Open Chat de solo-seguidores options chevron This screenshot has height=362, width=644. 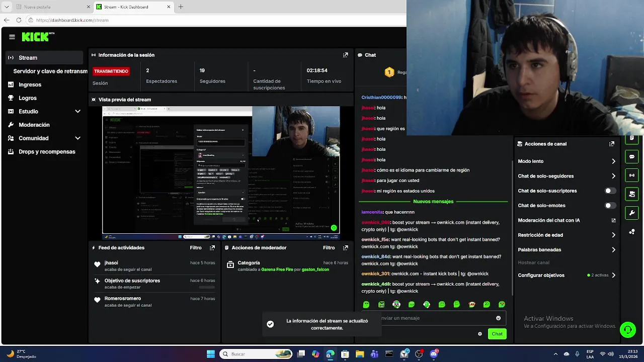point(613,176)
